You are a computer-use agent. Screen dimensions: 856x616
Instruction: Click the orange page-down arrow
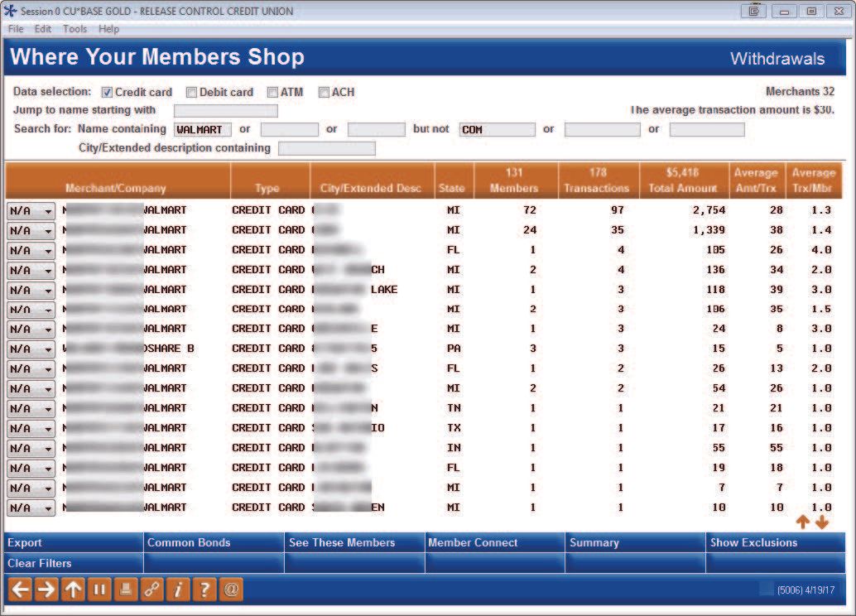coord(821,522)
